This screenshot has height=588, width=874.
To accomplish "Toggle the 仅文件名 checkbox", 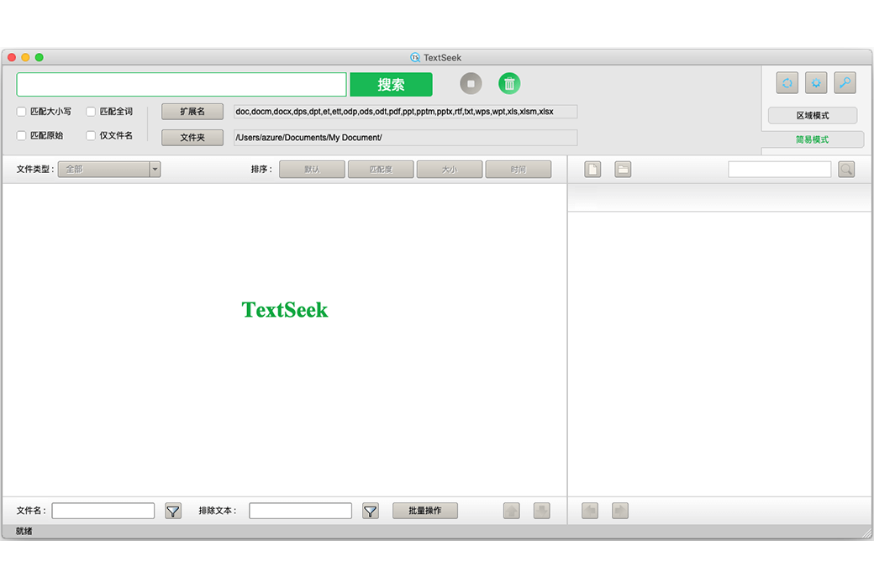I will point(90,135).
